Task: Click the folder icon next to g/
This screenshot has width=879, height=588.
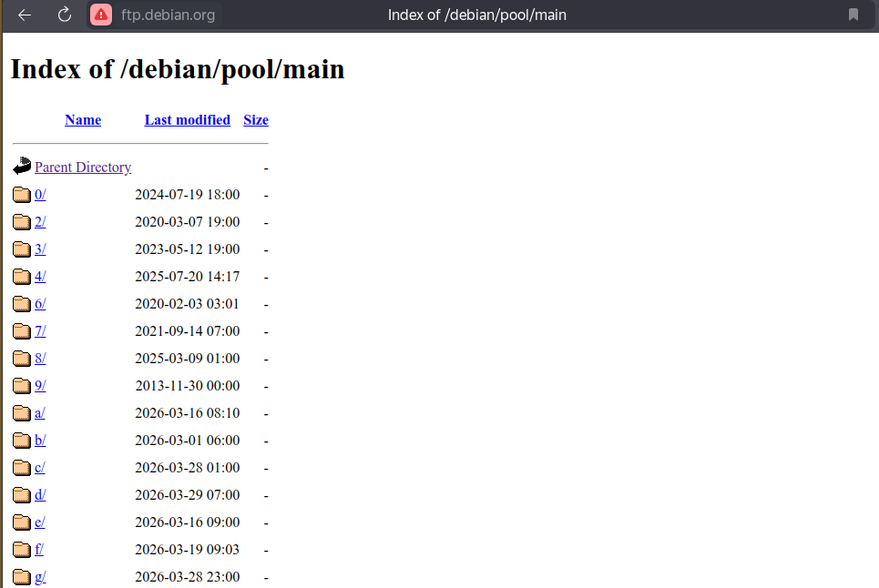Action: 22,577
